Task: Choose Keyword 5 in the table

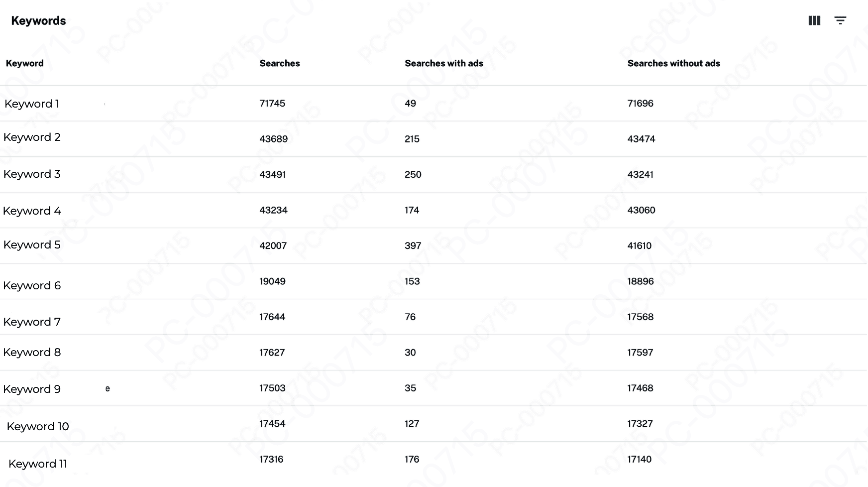Action: (32, 244)
